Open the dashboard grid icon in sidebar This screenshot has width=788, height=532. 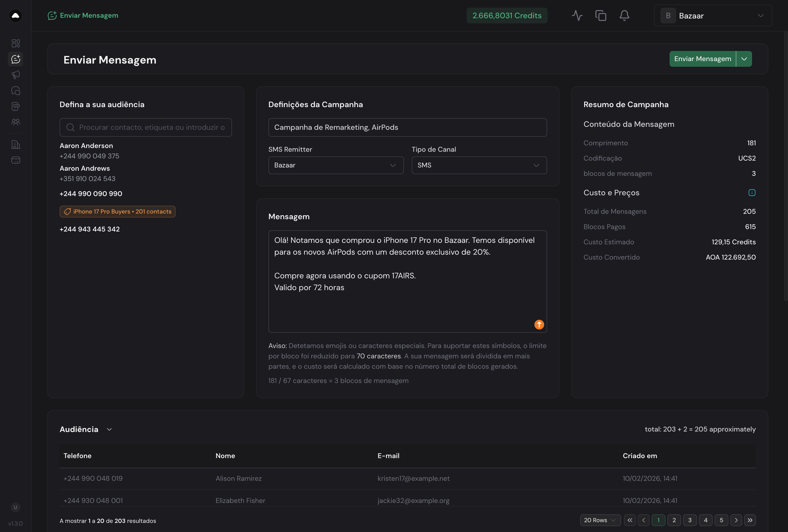pyautogui.click(x=16, y=43)
